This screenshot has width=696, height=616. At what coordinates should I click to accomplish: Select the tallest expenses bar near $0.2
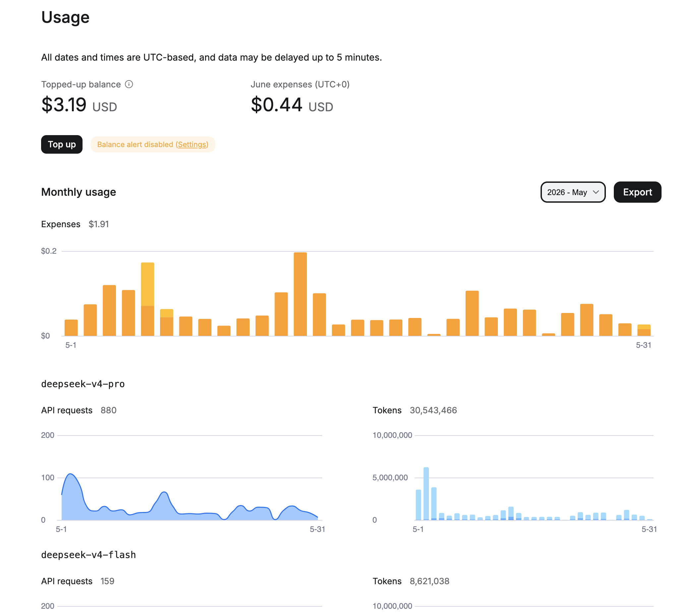300,294
